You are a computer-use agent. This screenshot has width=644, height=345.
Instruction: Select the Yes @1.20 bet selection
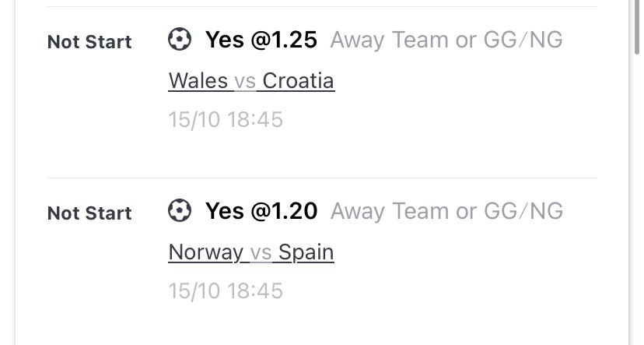(261, 211)
